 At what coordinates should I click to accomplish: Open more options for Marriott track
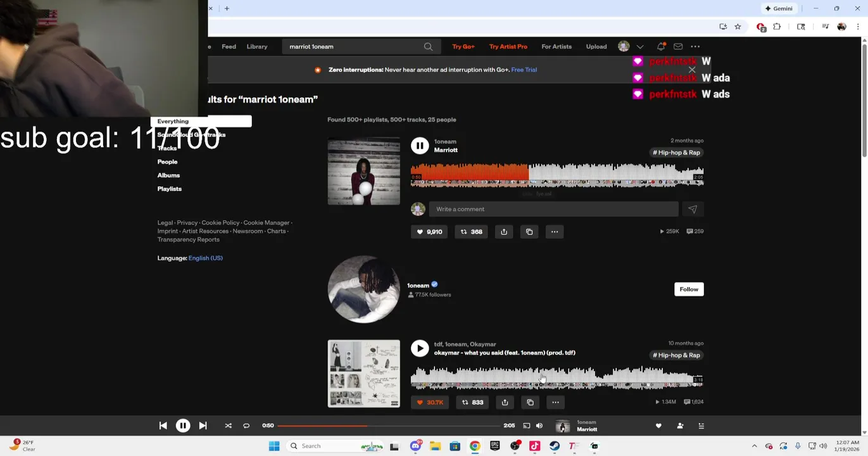tap(555, 232)
